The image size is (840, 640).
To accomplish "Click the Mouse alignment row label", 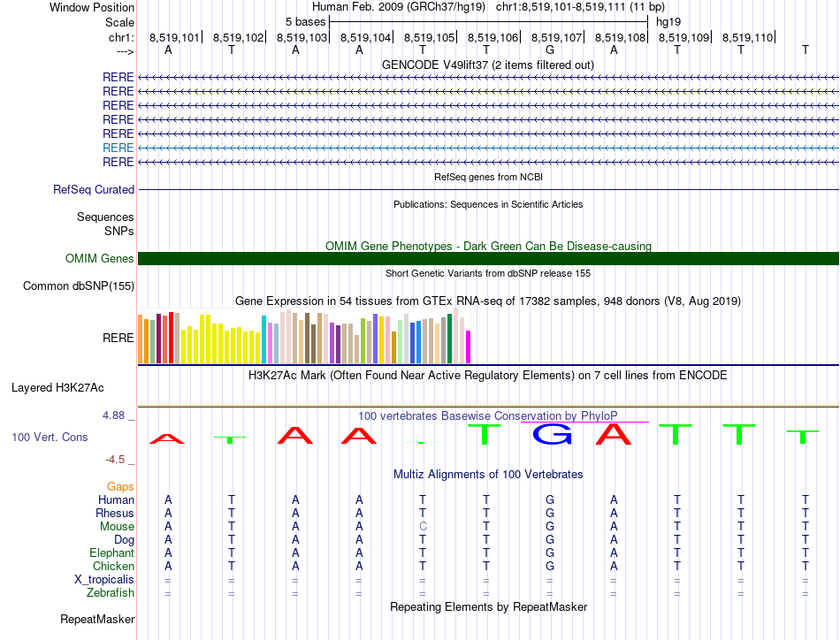I will click(117, 527).
